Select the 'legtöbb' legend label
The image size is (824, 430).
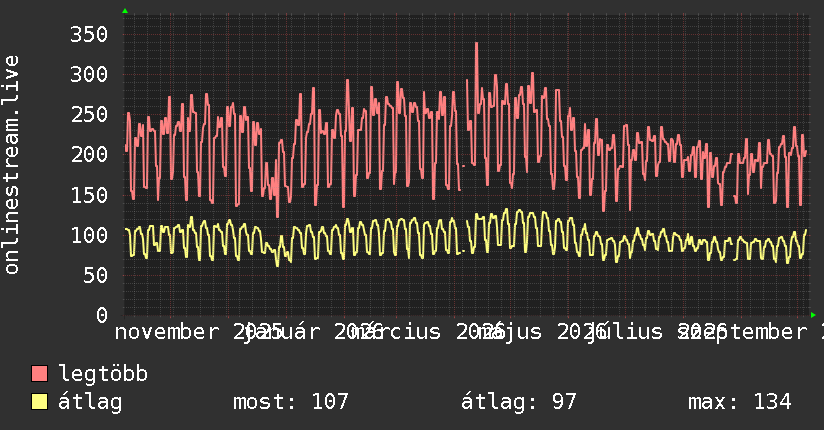point(103,374)
